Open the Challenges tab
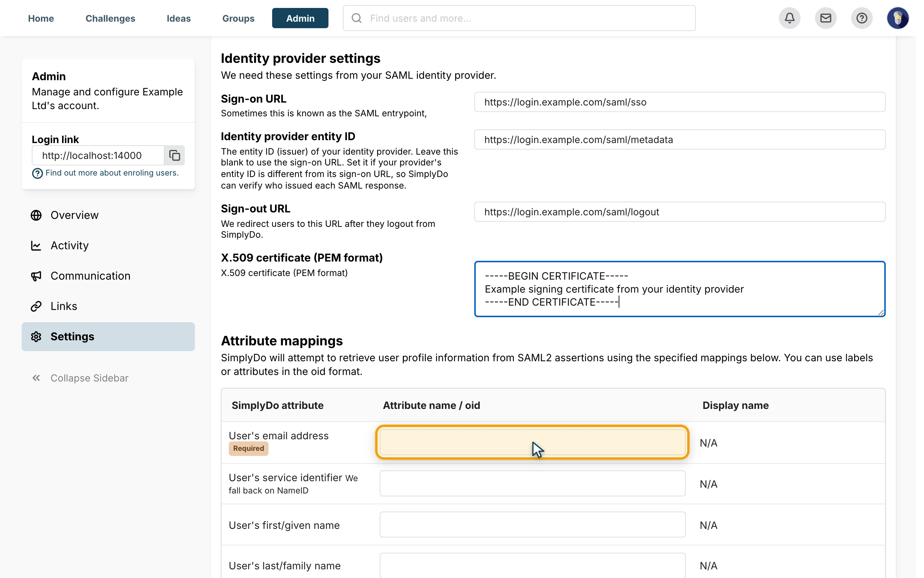Image resolution: width=924 pixels, height=578 pixels. coord(110,18)
